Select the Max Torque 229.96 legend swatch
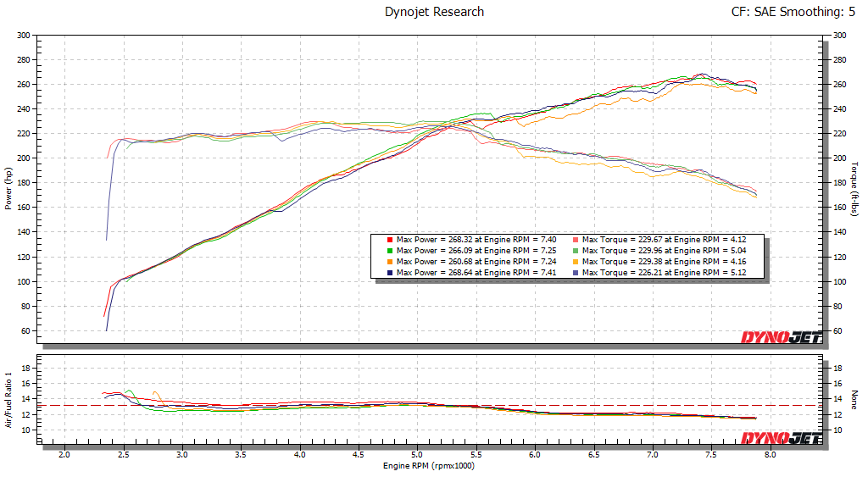This screenshot has height=488, width=868. coord(575,251)
